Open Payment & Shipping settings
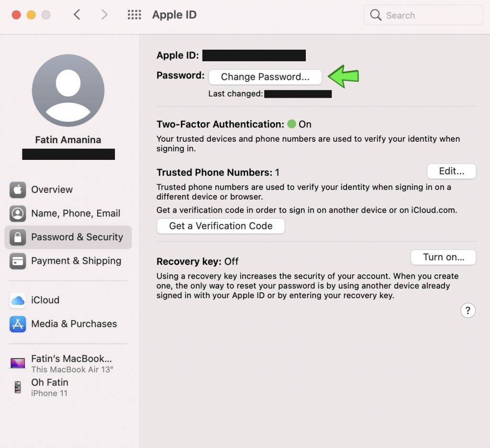 coord(68,261)
